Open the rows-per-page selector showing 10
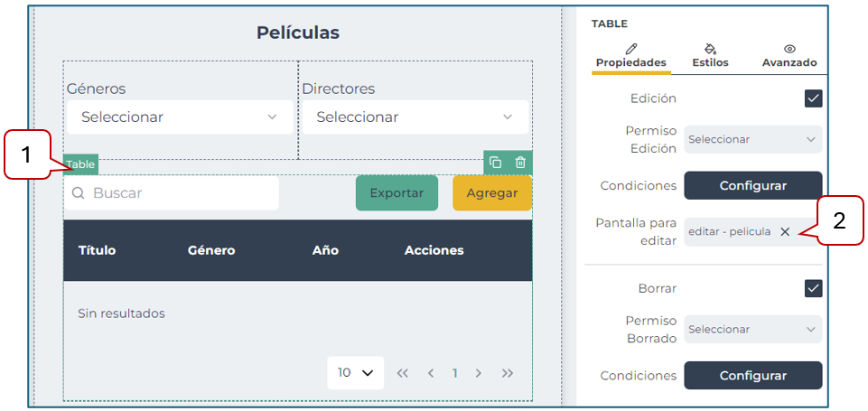Viewport: 868px width, 411px height. coord(355,373)
